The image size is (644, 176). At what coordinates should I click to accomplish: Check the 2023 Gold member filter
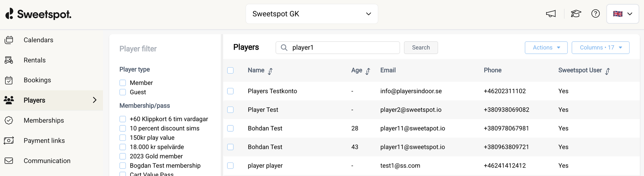pyautogui.click(x=123, y=156)
